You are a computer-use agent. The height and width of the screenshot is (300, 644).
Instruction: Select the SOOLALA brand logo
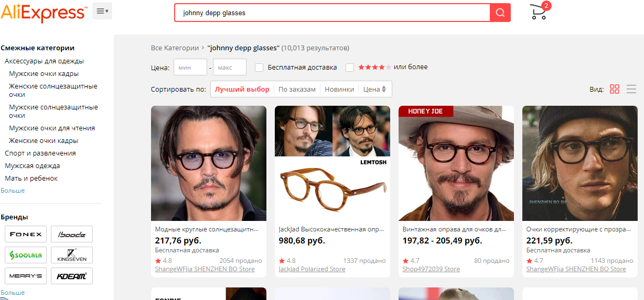[x=26, y=255]
